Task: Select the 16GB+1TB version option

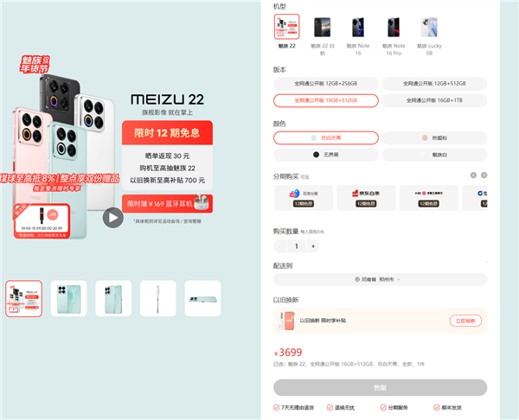Action: [434, 100]
